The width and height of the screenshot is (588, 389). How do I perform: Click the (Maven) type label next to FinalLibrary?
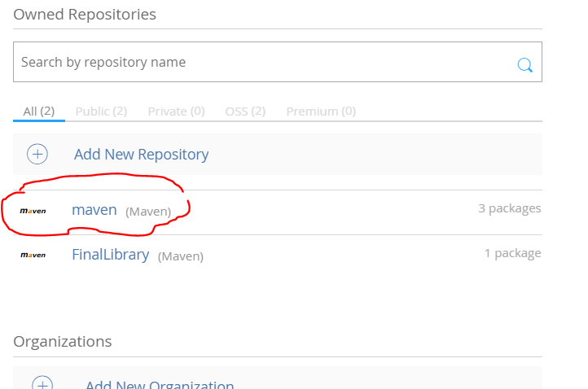[x=181, y=256]
